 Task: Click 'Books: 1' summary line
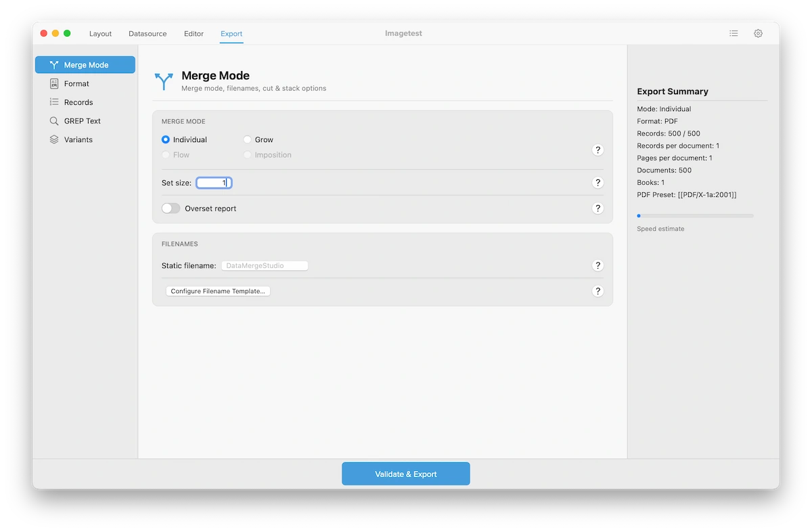click(x=651, y=183)
